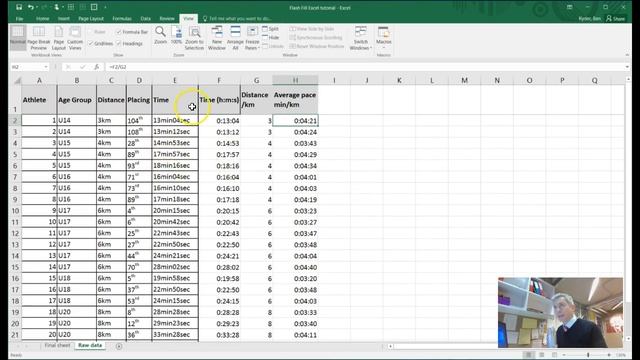Screen dimensions: 640x360
Task: Click Normal view icon in status bar
Action: click(x=529, y=355)
